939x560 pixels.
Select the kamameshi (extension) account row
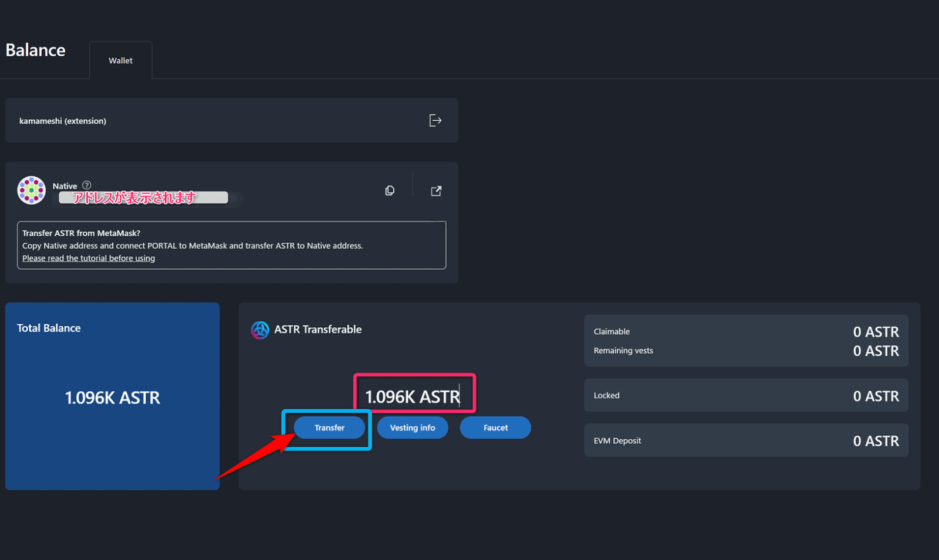click(232, 120)
